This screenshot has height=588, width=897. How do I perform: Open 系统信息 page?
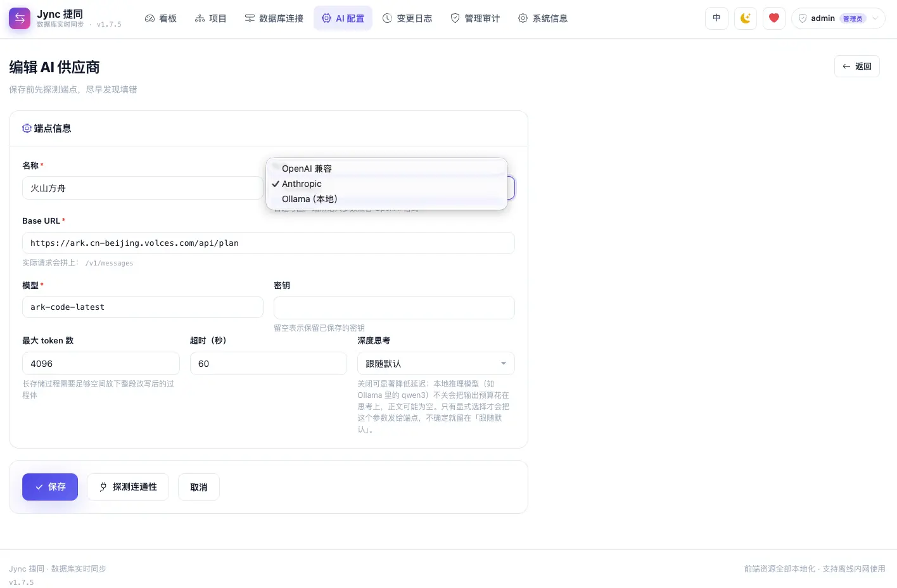click(543, 18)
